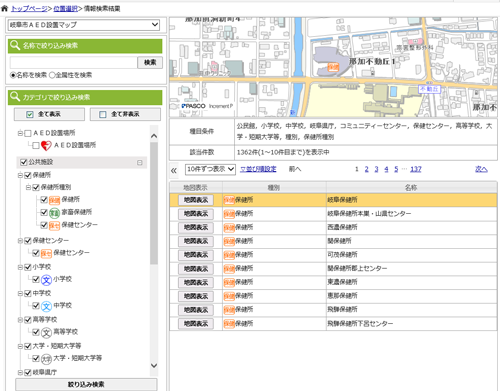Viewport: 500px width, 391px height.
Task: Click the 大学・短期大学等 icon
Action: (x=46, y=359)
